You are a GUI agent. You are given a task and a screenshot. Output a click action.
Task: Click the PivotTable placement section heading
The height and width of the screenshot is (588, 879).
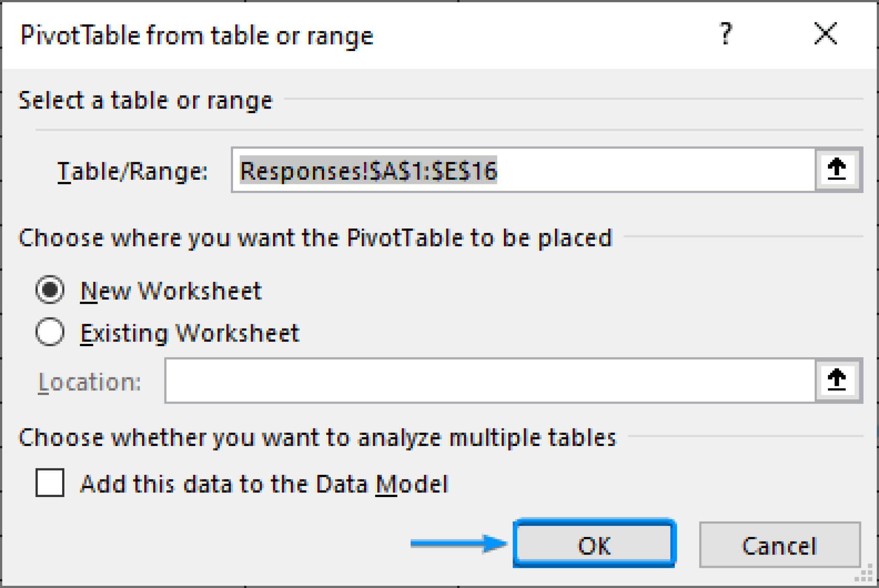315,238
